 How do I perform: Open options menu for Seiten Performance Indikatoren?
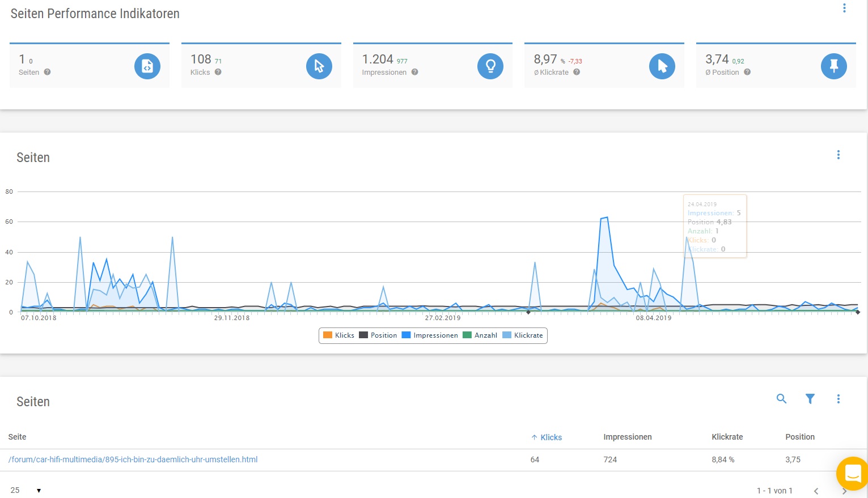[844, 8]
